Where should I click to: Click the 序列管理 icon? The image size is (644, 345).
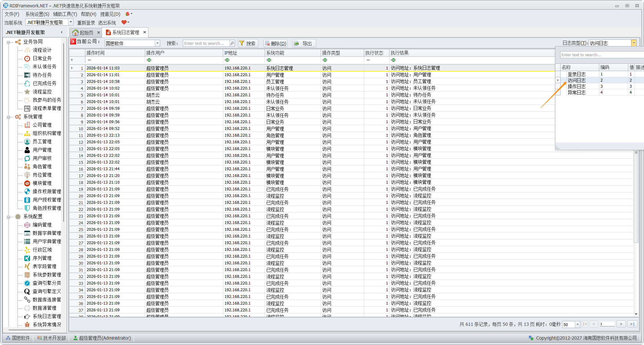tap(27, 258)
